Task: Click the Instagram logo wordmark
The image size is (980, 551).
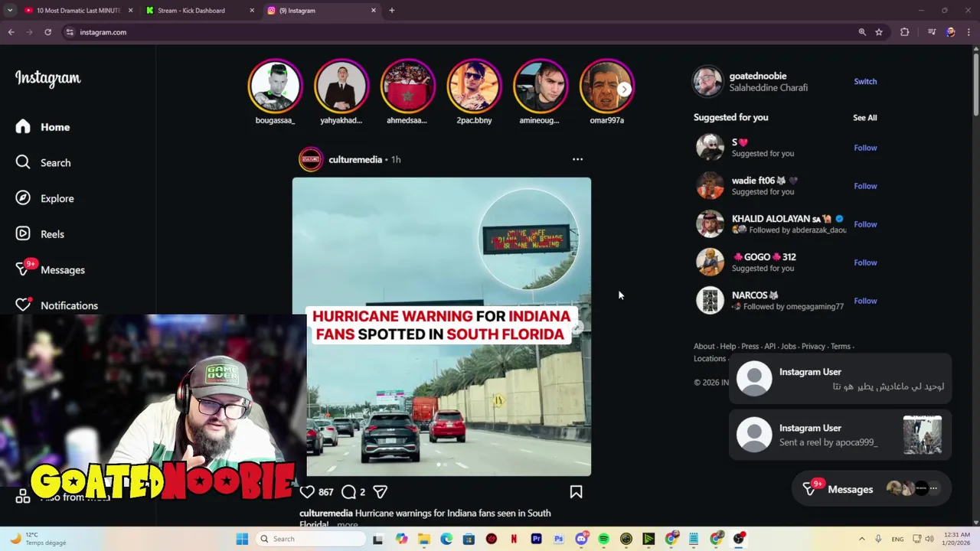Action: point(47,78)
